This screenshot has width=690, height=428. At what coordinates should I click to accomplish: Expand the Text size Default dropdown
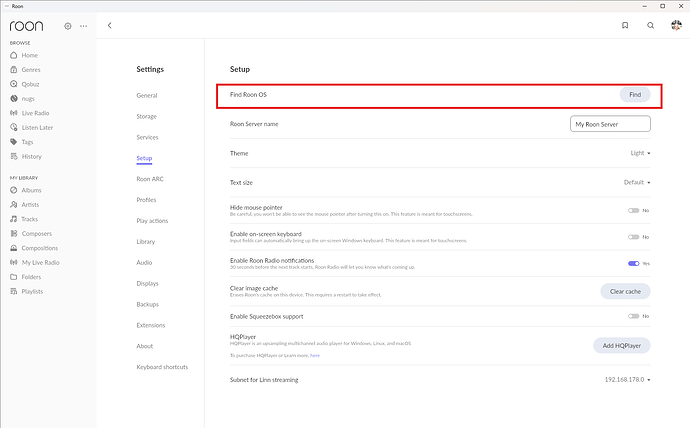click(x=637, y=182)
